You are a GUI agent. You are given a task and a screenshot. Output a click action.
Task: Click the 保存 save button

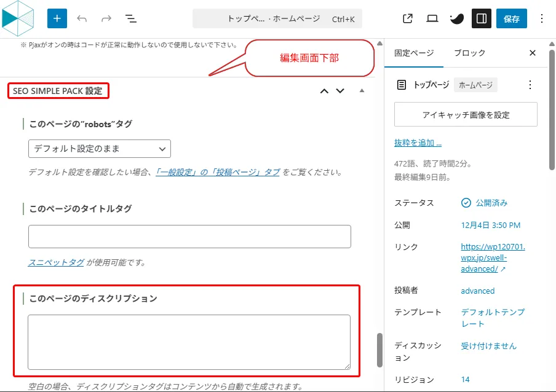point(512,18)
